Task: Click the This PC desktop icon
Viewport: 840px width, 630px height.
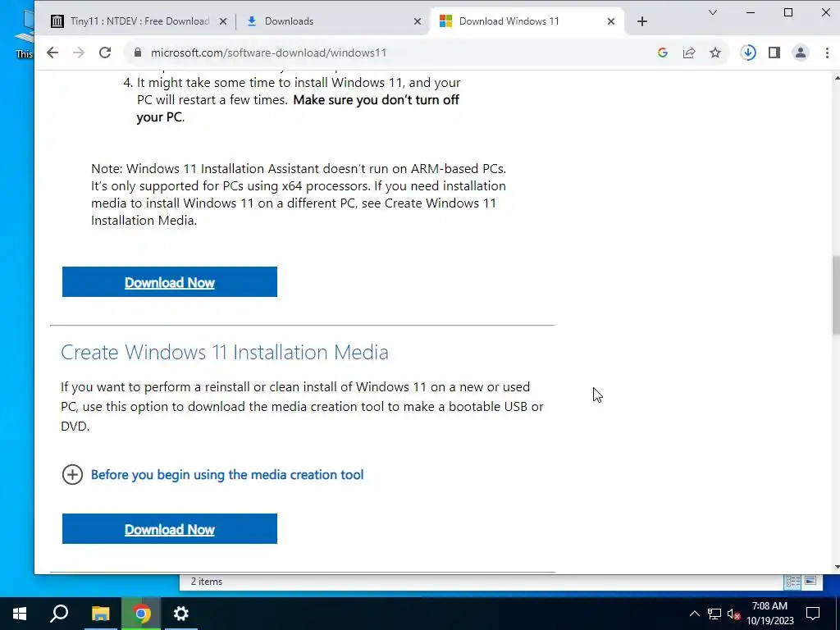Action: pos(24,33)
